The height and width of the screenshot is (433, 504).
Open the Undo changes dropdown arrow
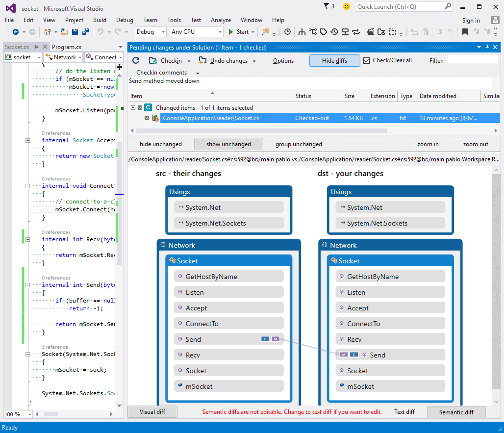(x=253, y=61)
